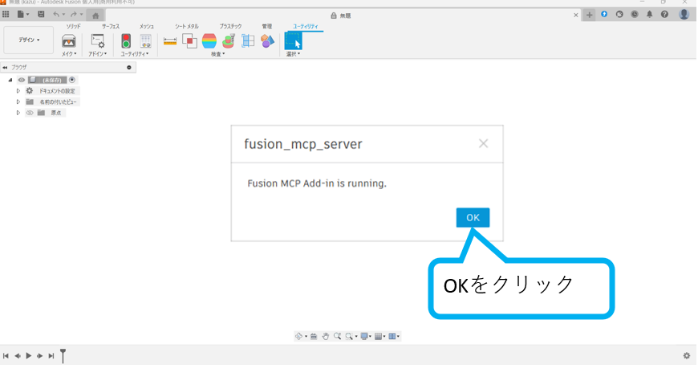Viewport: 698px width, 365px height.
Task: Click the window Select tool icon
Action: tap(293, 41)
